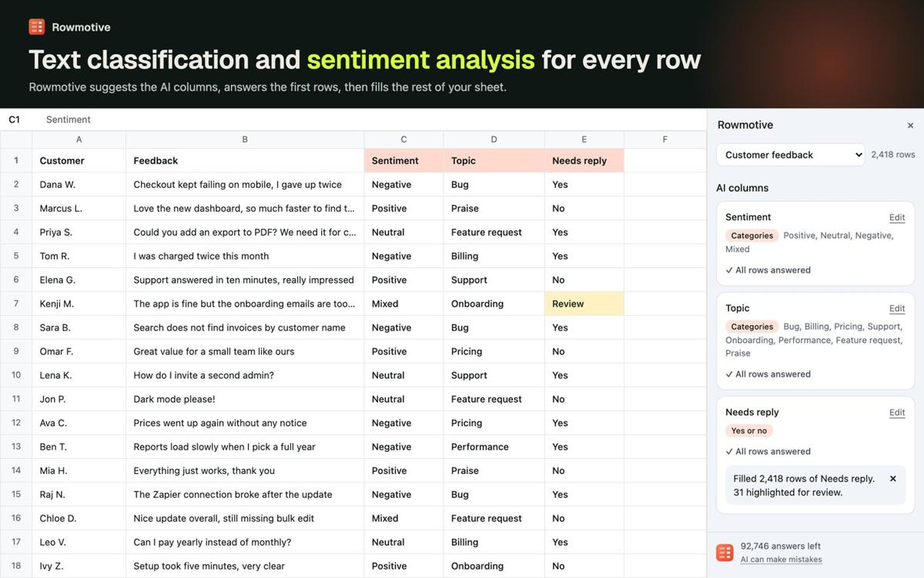Edit the Needs reply AI column

coord(897,413)
